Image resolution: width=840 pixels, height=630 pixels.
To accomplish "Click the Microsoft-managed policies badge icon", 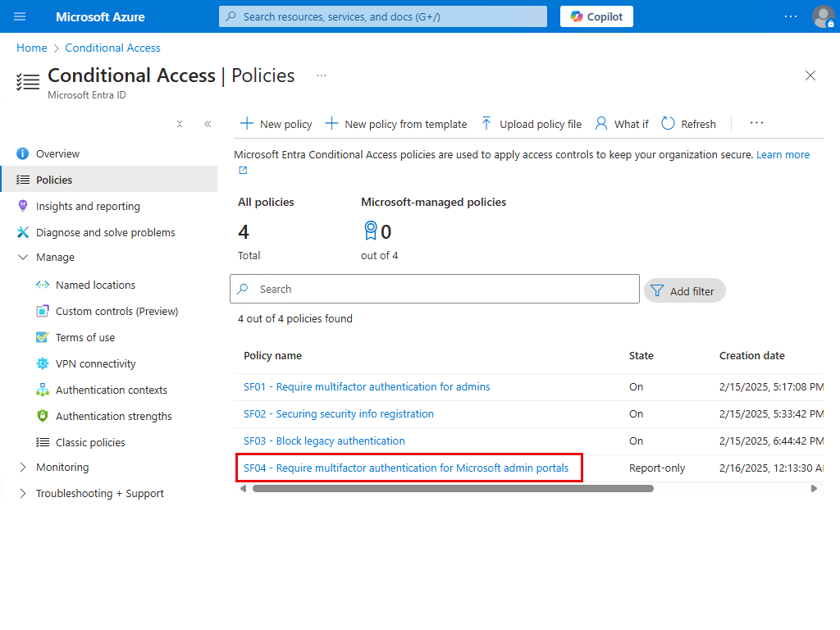I will (x=370, y=231).
